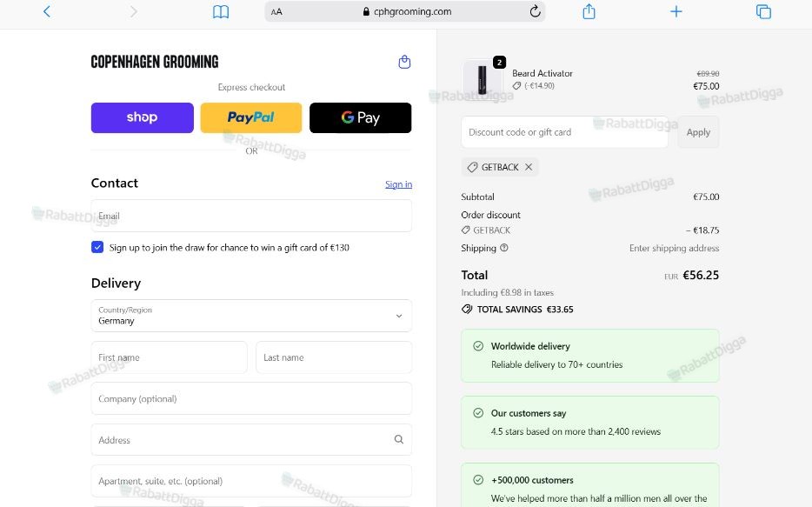Viewport: 812px width, 507px height.
Task: Click the TOTAL SAVINGS €33.65 text
Action: 525,310
